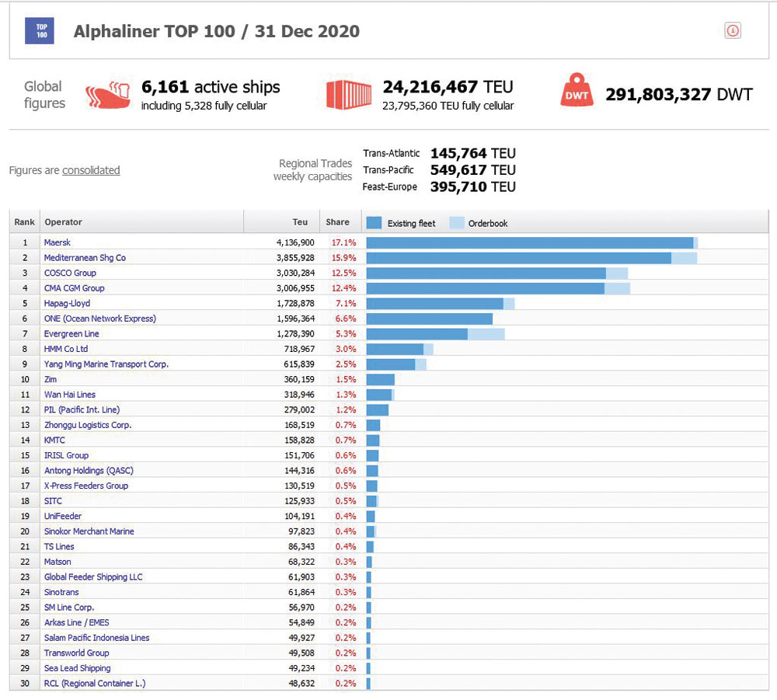Click the Existing fleet legend swatch
Screen dimensions: 777x700
(x=375, y=223)
